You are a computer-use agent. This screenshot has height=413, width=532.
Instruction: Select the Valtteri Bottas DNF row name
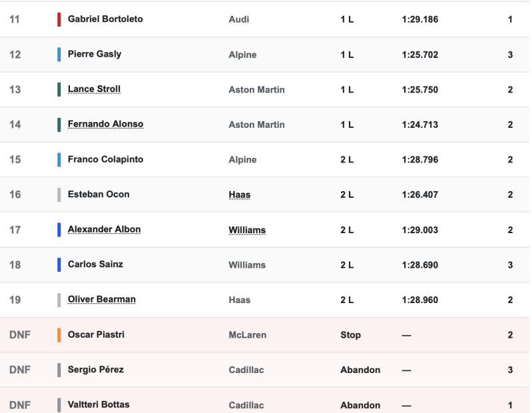tap(99, 404)
